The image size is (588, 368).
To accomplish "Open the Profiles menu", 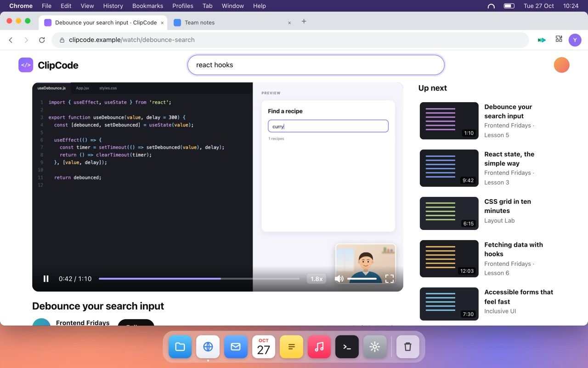I will 182,6.
